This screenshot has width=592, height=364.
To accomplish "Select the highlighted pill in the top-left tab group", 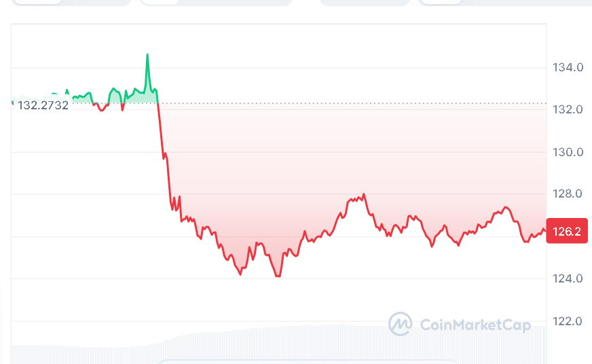I will (x=37, y=2).
